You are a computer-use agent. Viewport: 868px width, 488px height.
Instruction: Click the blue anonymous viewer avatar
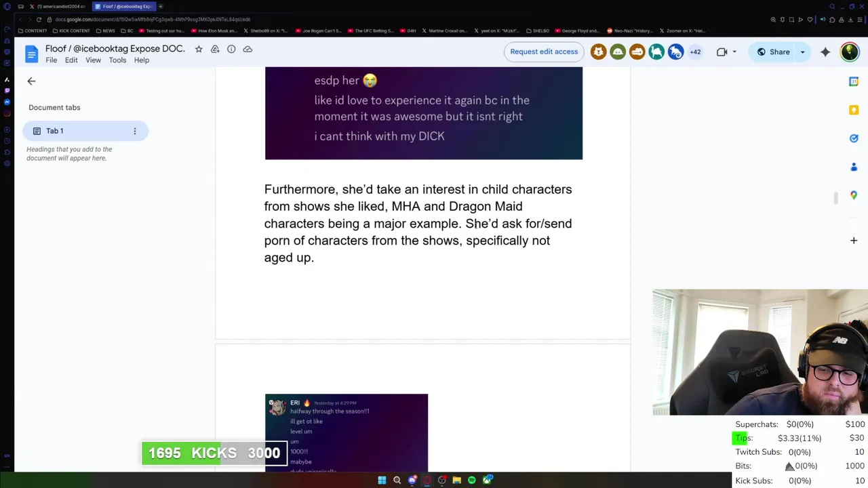coord(675,52)
